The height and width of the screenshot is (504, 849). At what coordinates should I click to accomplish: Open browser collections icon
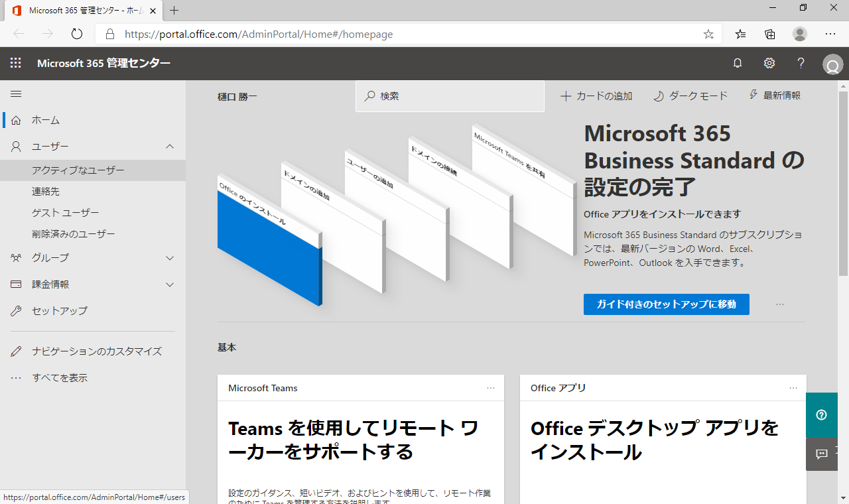click(770, 34)
